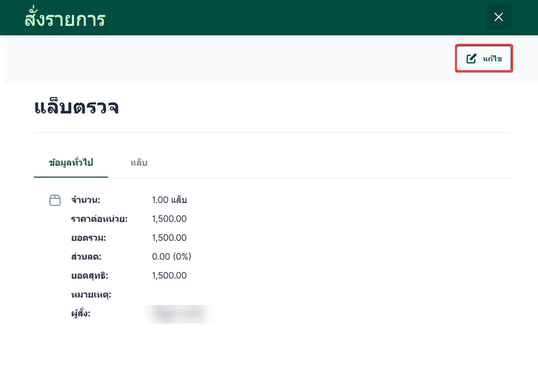The width and height of the screenshot is (538, 392).
Task: Click the สั่งรายการ header title
Action: point(64,19)
